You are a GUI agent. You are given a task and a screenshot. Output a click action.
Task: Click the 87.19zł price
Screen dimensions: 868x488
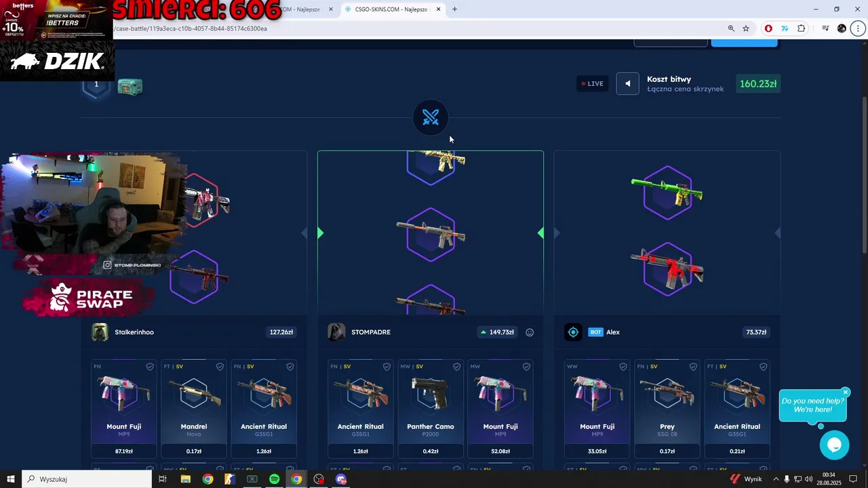[x=123, y=451]
